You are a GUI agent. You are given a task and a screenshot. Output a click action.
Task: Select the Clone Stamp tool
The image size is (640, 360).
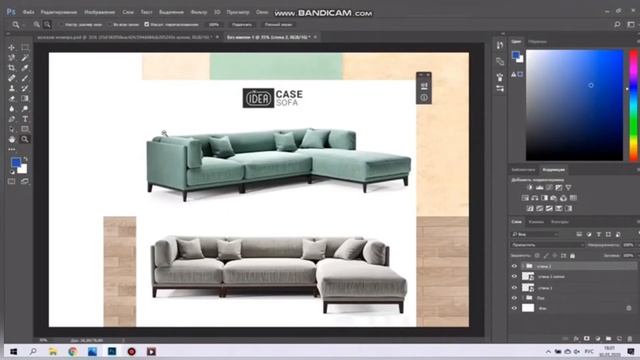pos(11,88)
